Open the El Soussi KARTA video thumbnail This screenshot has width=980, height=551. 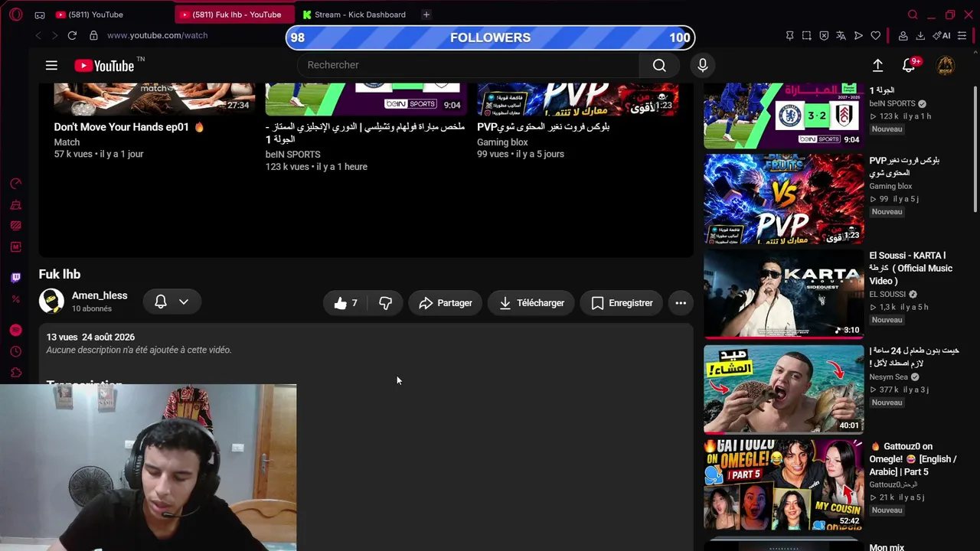point(783,294)
